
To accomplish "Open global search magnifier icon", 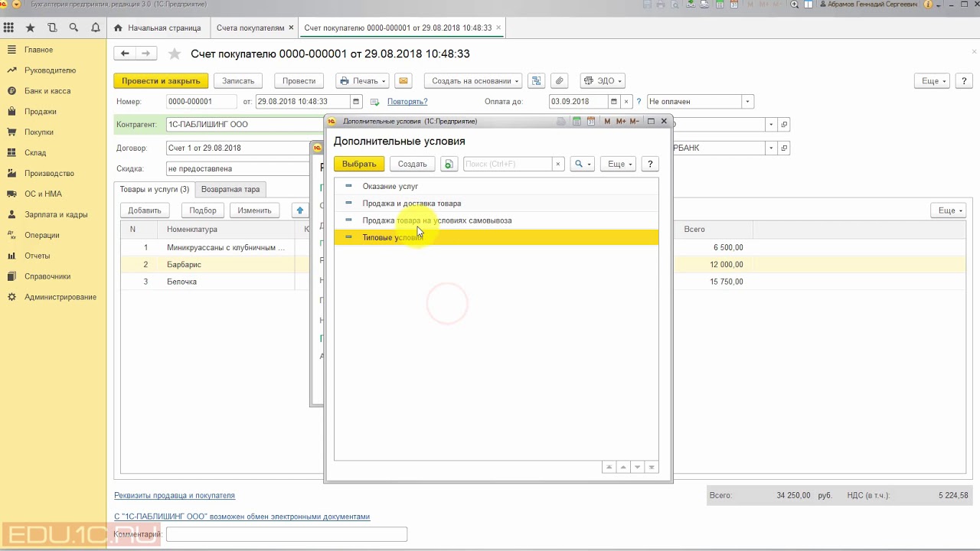I will [73, 28].
